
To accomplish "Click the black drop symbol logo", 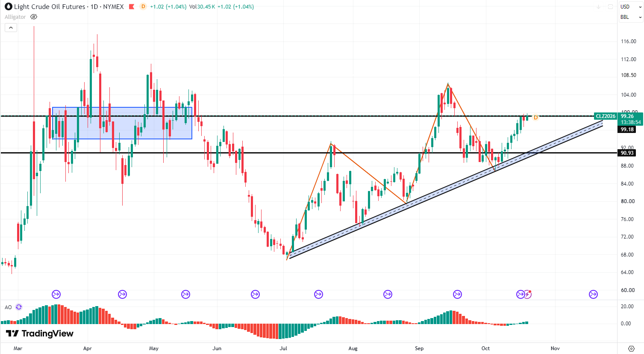I will pyautogui.click(x=8, y=7).
